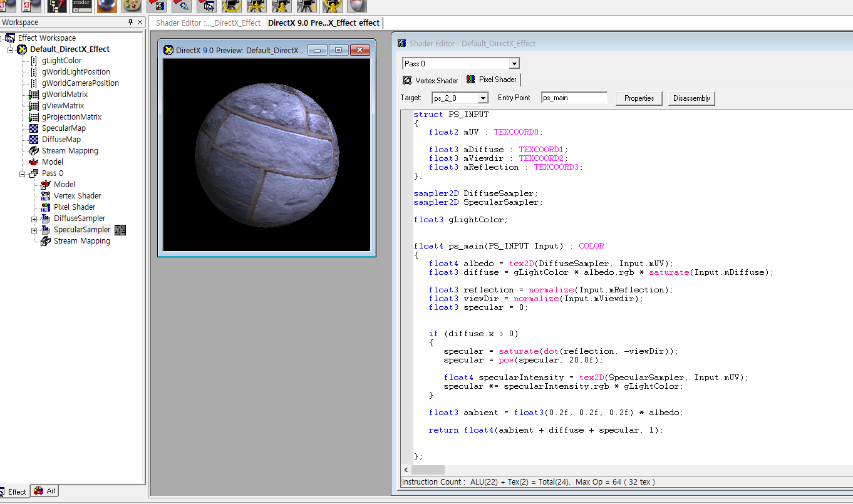Click the DiffuseSampler Tx icon
This screenshot has width=853, height=504.
(x=45, y=219)
